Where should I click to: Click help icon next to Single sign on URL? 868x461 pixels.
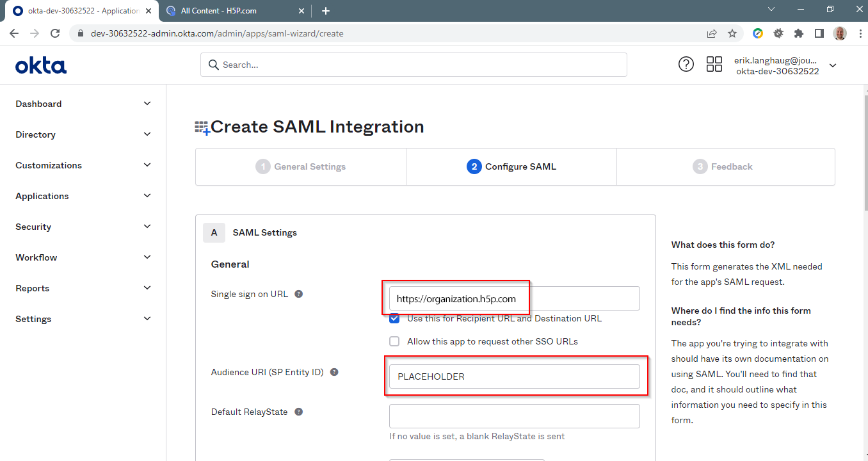click(x=298, y=294)
